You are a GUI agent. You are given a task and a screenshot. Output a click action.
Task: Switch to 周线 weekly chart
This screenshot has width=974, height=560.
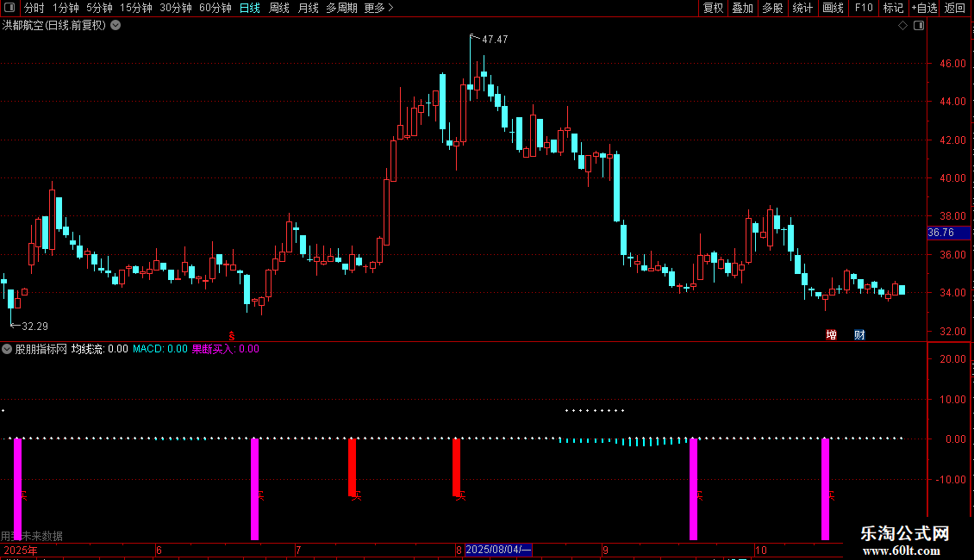[279, 8]
